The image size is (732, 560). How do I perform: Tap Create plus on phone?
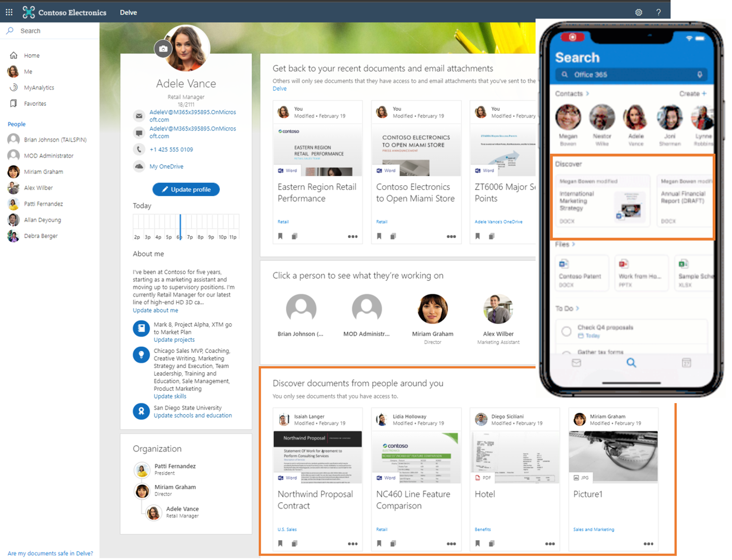(692, 94)
